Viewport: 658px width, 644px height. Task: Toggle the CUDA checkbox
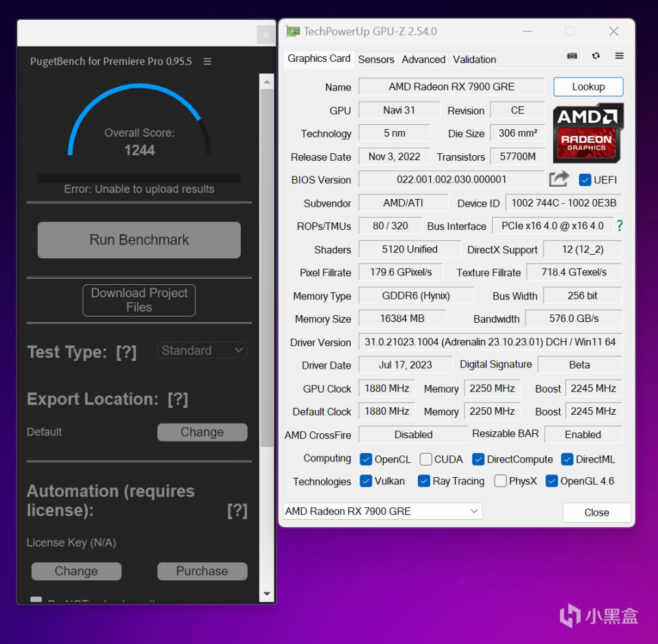click(x=425, y=459)
